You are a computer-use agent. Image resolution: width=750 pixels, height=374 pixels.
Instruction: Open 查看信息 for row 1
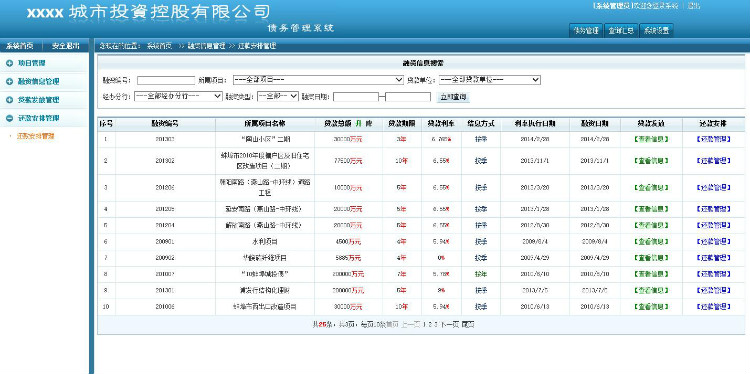tap(651, 140)
